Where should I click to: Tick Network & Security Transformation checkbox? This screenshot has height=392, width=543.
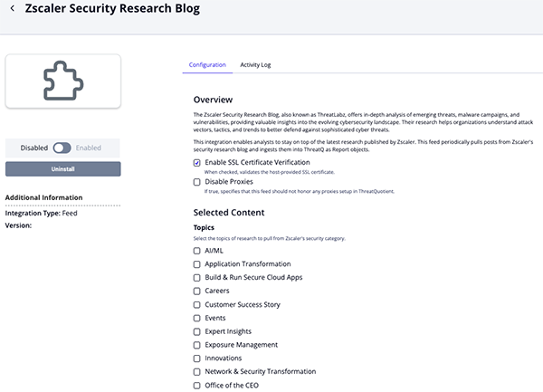click(x=197, y=371)
